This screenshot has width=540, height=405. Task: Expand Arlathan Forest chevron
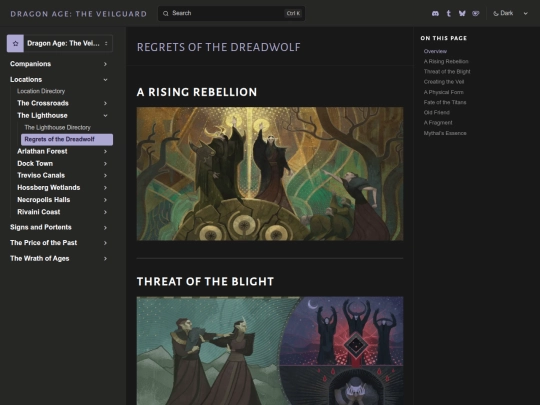point(105,152)
